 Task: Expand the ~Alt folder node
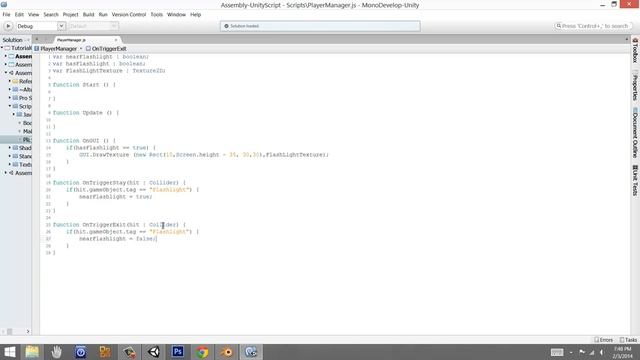(10, 89)
